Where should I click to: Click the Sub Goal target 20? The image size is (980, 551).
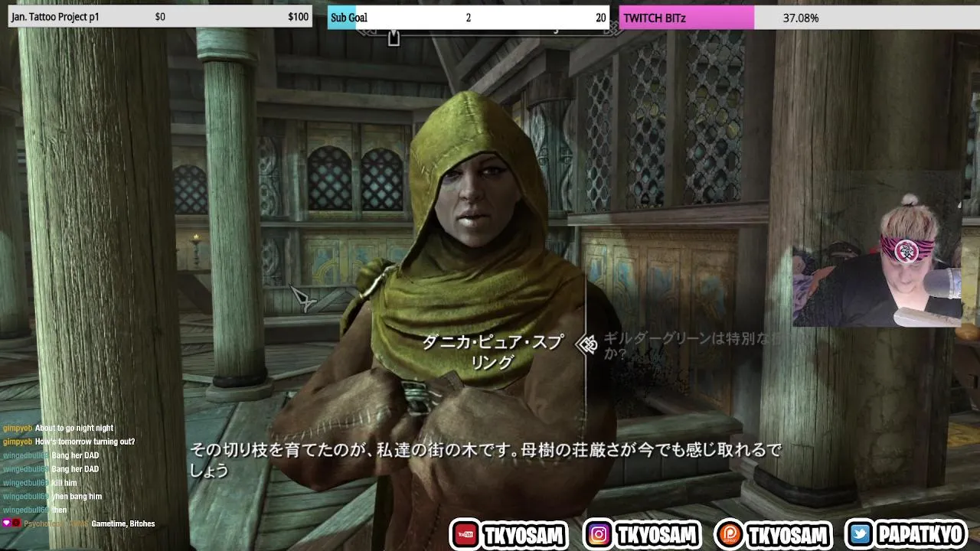point(601,18)
